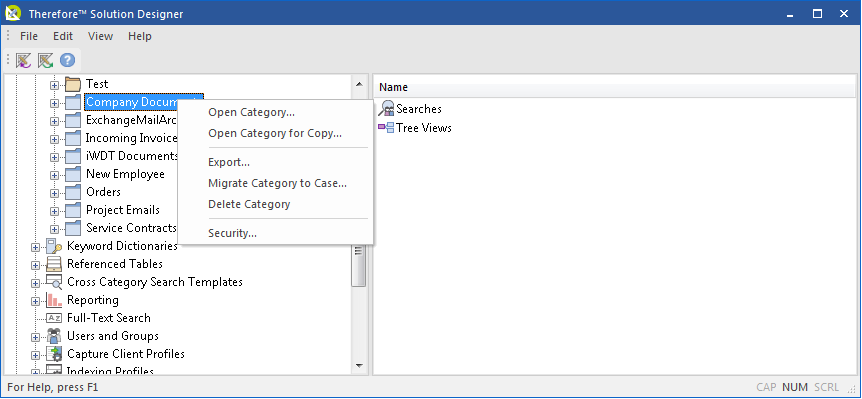Screen dimensions: 862x399
Task: Expand the iWDT Documents node
Action: [54, 157]
